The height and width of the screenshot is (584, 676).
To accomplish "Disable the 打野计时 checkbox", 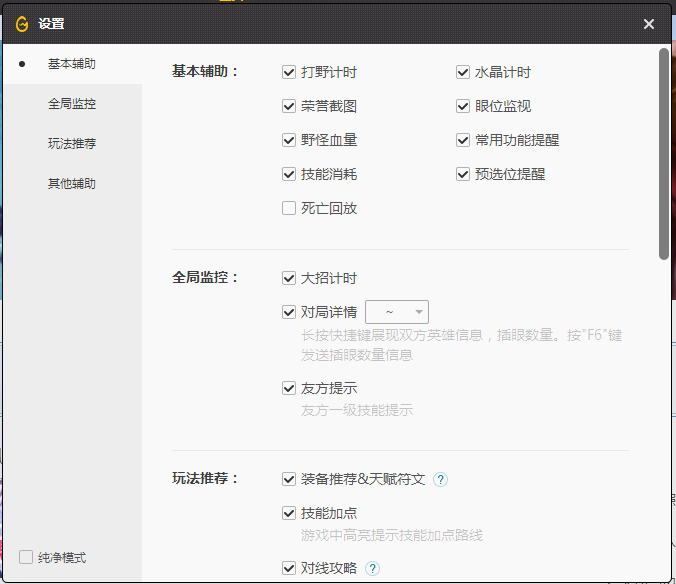I will pyautogui.click(x=289, y=72).
